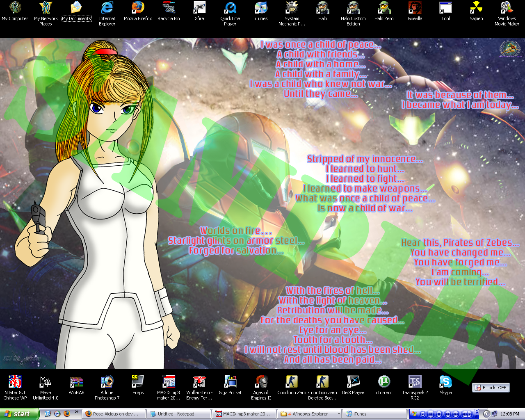This screenshot has height=420, width=525.
Task: Launch the Fraps shortcut
Action: click(x=138, y=385)
